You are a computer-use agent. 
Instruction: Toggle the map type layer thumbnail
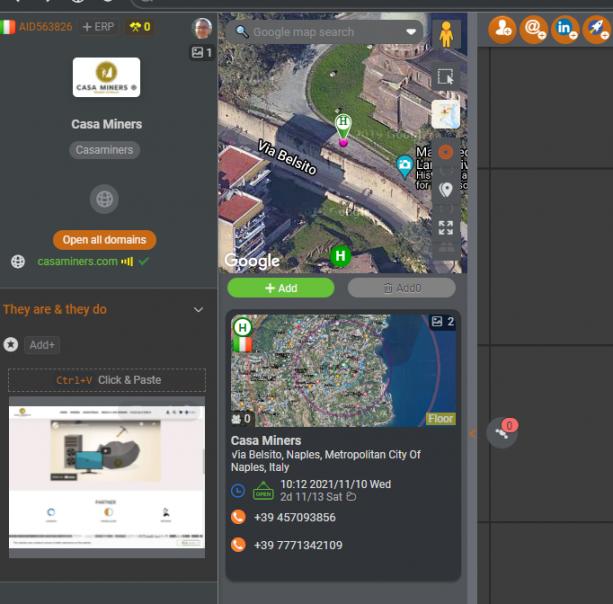click(x=445, y=115)
